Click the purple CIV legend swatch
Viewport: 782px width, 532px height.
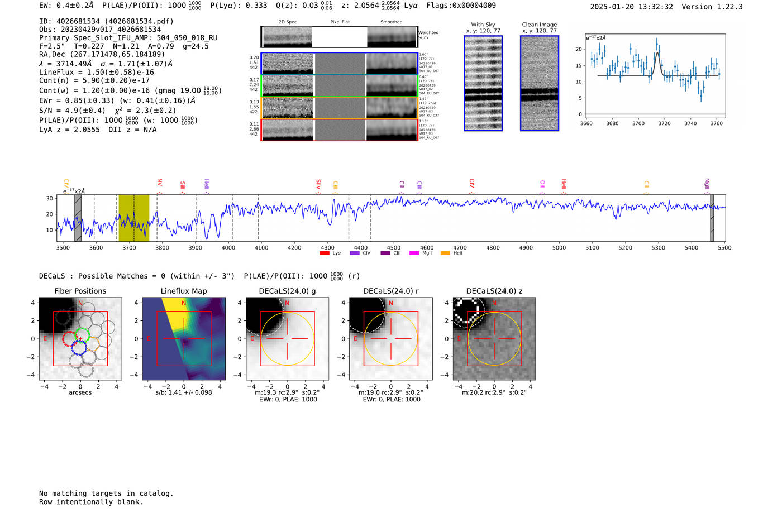coord(354,253)
